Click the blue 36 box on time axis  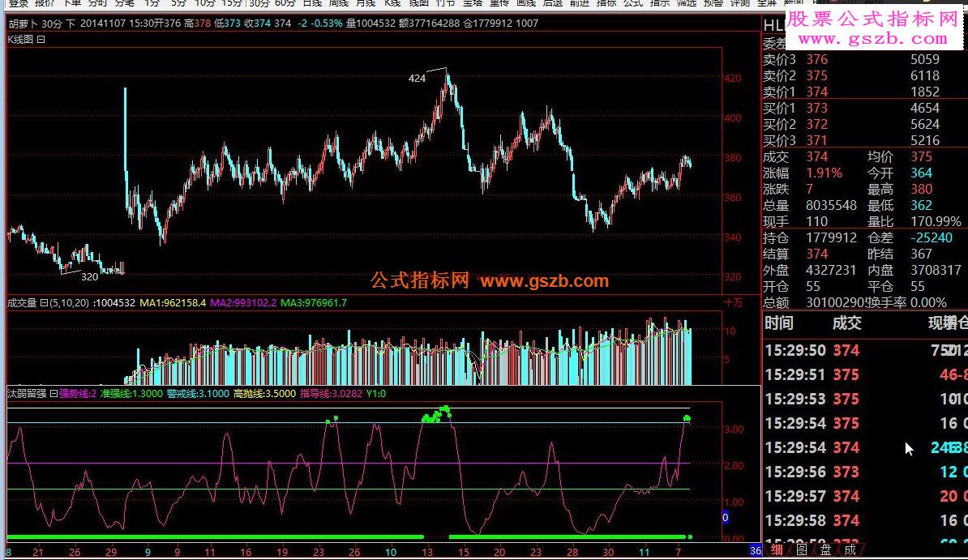click(x=756, y=551)
